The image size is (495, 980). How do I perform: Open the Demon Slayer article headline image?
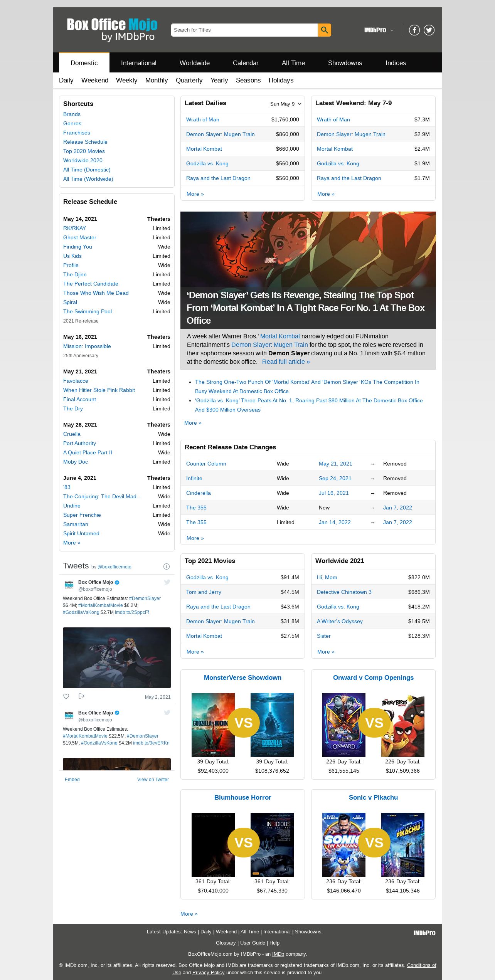pyautogui.click(x=308, y=270)
